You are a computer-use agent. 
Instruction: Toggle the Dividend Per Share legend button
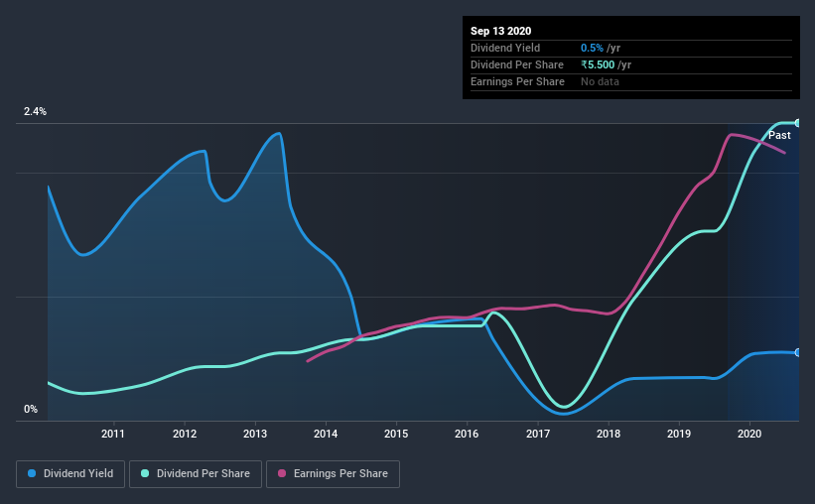(x=196, y=474)
